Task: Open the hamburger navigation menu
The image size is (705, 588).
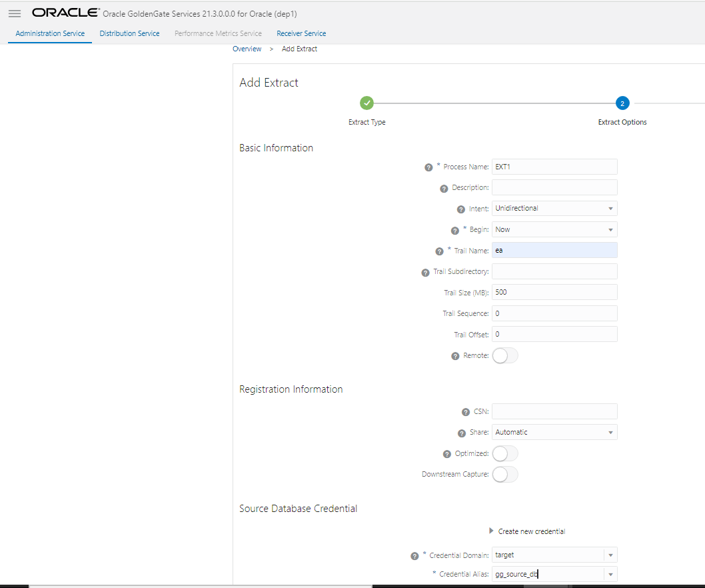Action: (15, 13)
